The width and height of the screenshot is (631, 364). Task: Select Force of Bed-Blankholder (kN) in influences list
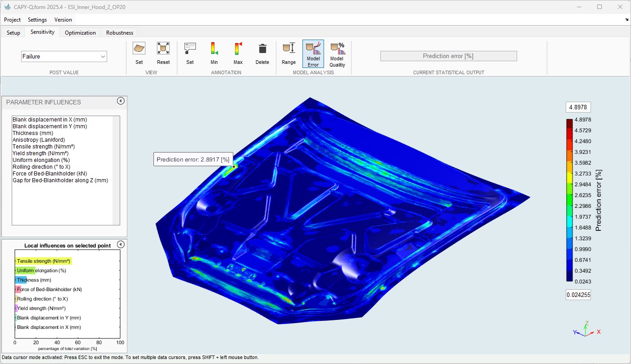pos(50,174)
